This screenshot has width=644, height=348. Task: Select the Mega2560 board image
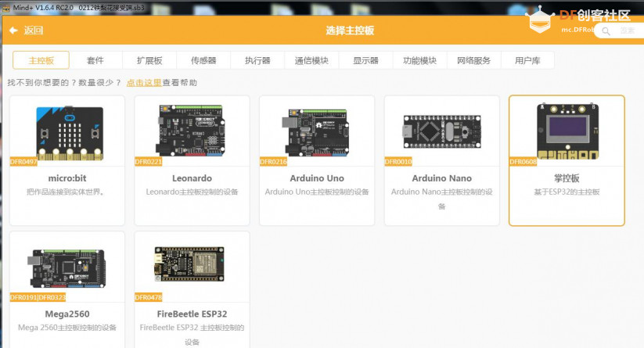click(x=67, y=268)
